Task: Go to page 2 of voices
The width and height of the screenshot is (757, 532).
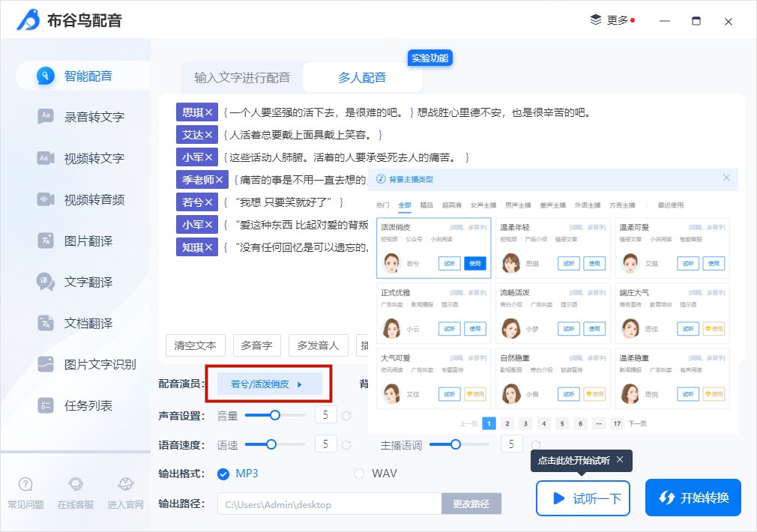Action: [x=507, y=423]
